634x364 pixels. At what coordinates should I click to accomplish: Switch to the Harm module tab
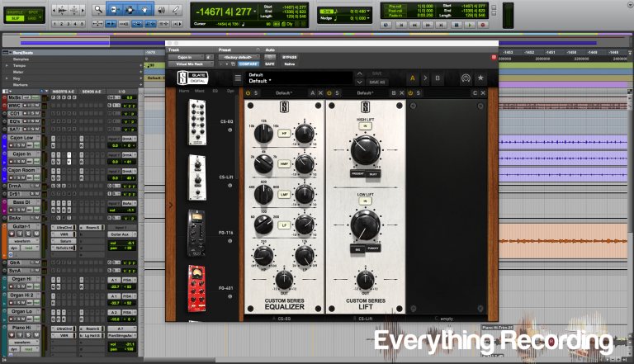point(184,91)
